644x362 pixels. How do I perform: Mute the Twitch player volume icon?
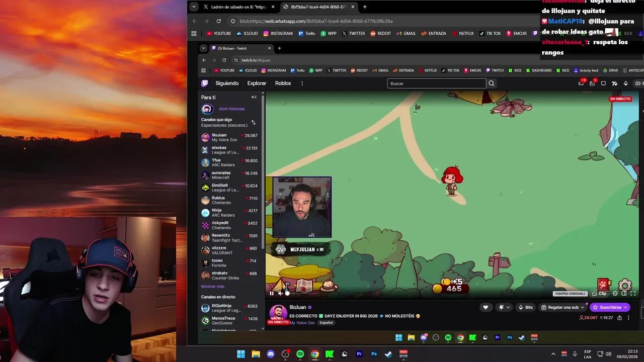tap(280, 293)
